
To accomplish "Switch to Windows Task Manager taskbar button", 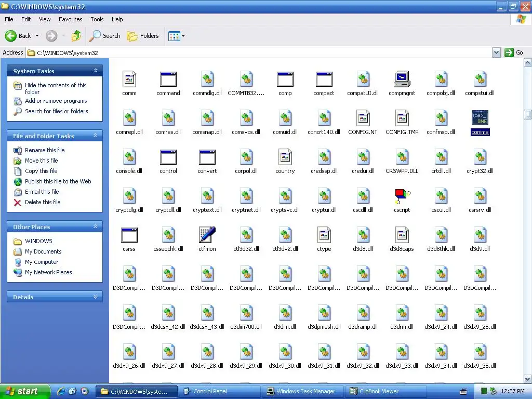I will (x=303, y=391).
